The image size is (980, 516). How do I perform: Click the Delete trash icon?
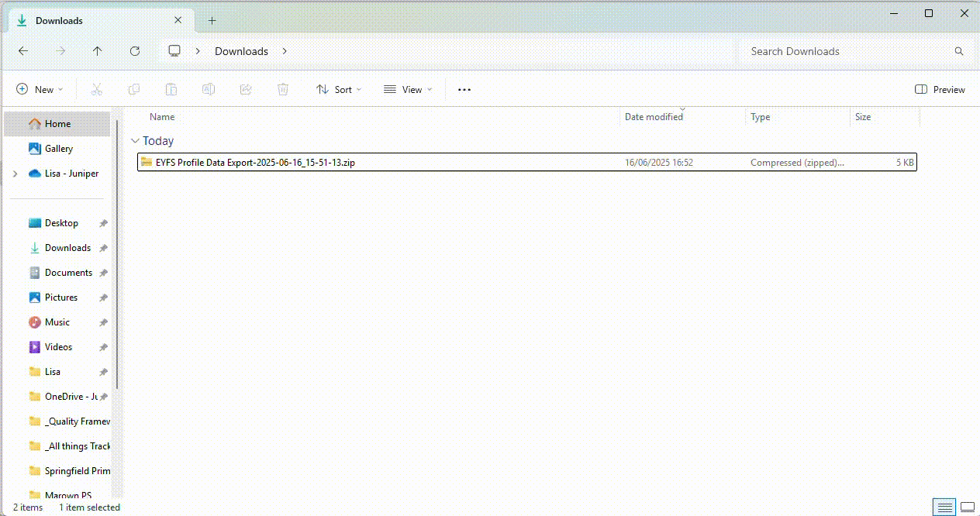coord(283,90)
